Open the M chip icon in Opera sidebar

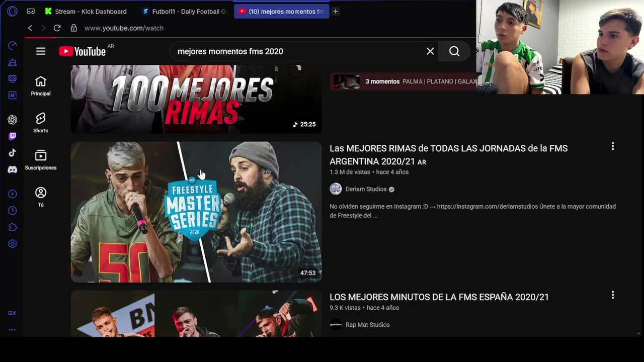(x=13, y=95)
